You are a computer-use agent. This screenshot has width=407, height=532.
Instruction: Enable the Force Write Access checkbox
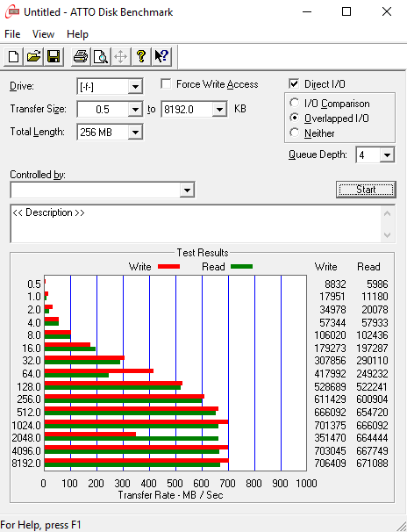[x=166, y=83]
